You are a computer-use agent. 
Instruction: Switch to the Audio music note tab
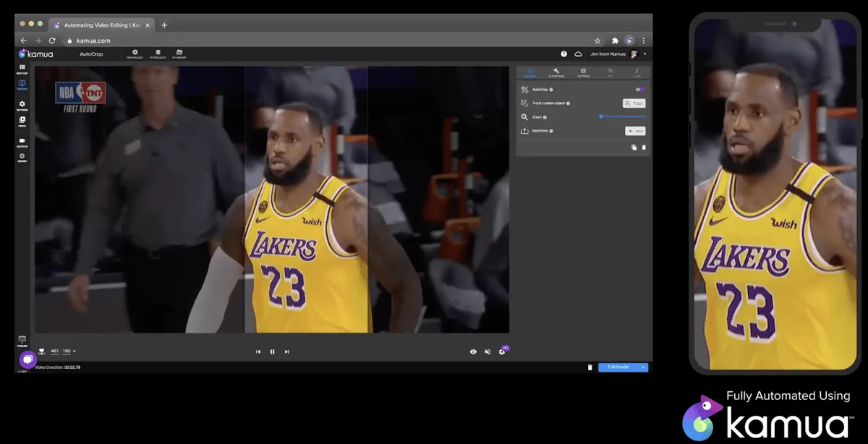click(637, 72)
